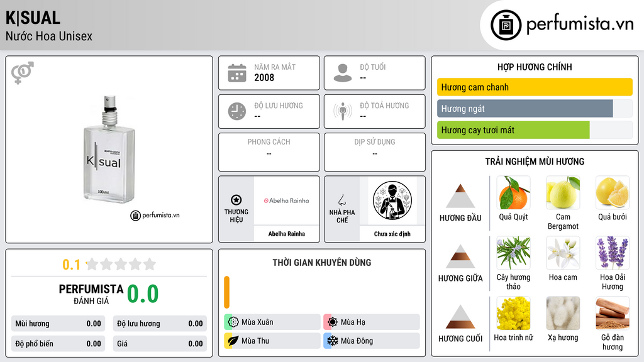Click the sillage icon beside Độ toả hương

[343, 111]
